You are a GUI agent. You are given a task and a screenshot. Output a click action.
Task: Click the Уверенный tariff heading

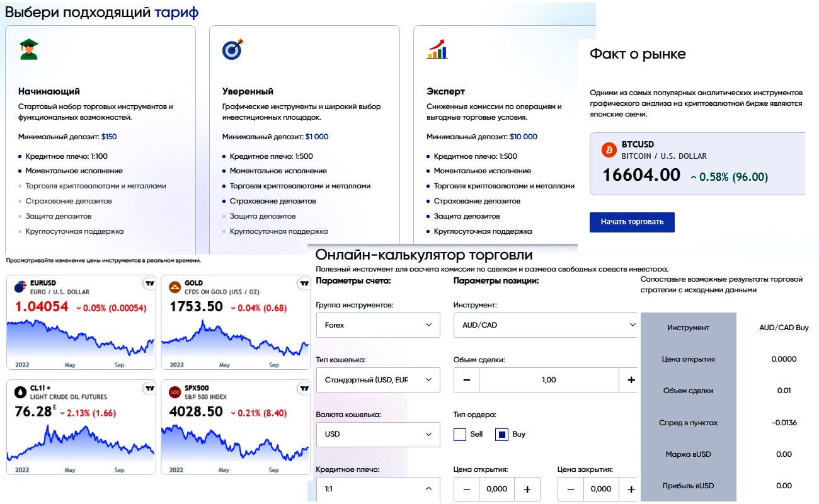(x=248, y=91)
